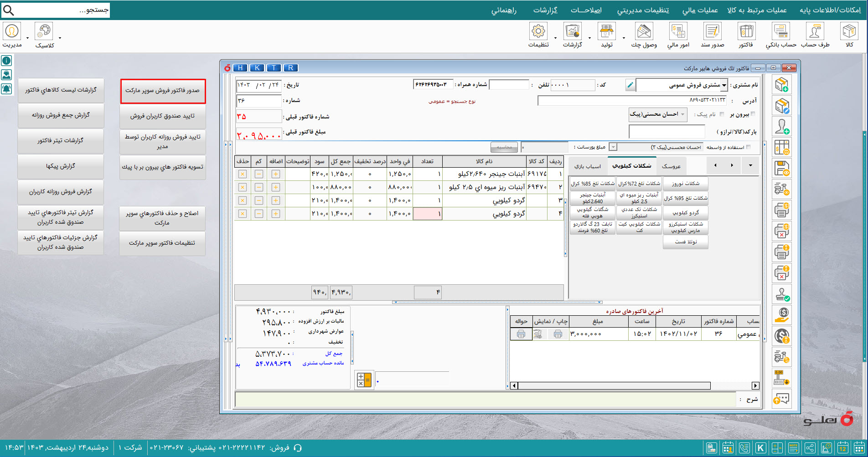Click تاييد صندوق کاربران فروش button
Screen dimensions: 868x457
pos(163,116)
